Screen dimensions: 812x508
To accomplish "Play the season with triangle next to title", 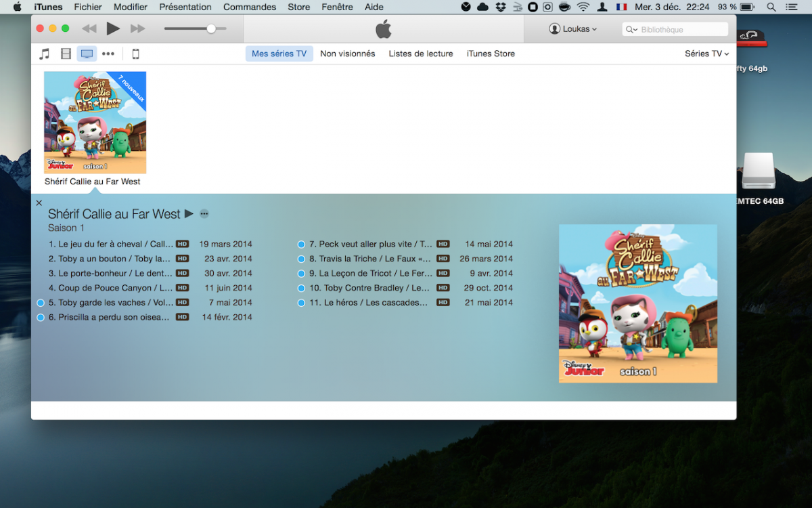I will 189,213.
